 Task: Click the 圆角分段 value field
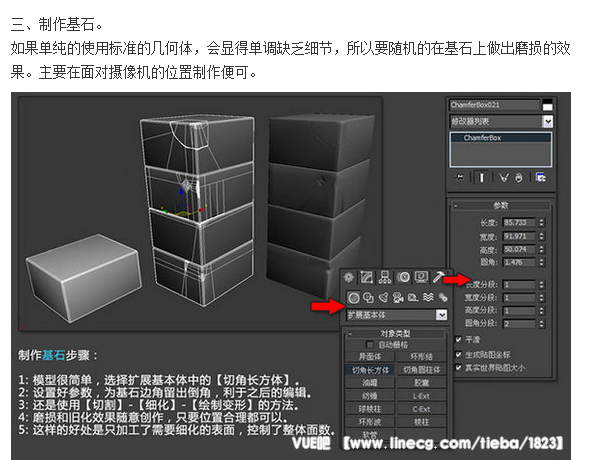(519, 324)
